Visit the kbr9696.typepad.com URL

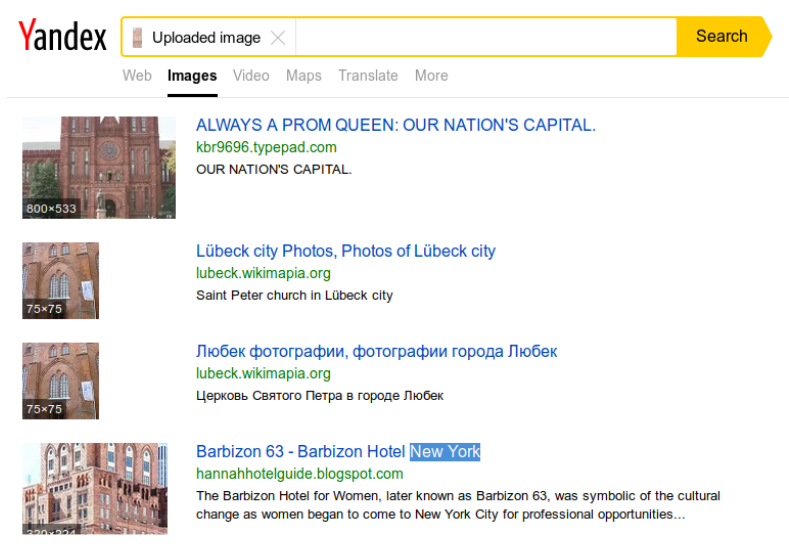click(x=266, y=147)
